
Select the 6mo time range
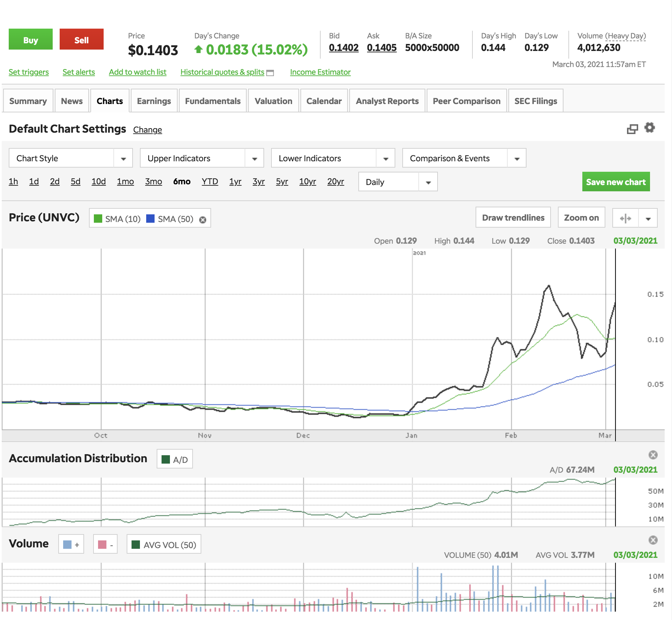182,182
